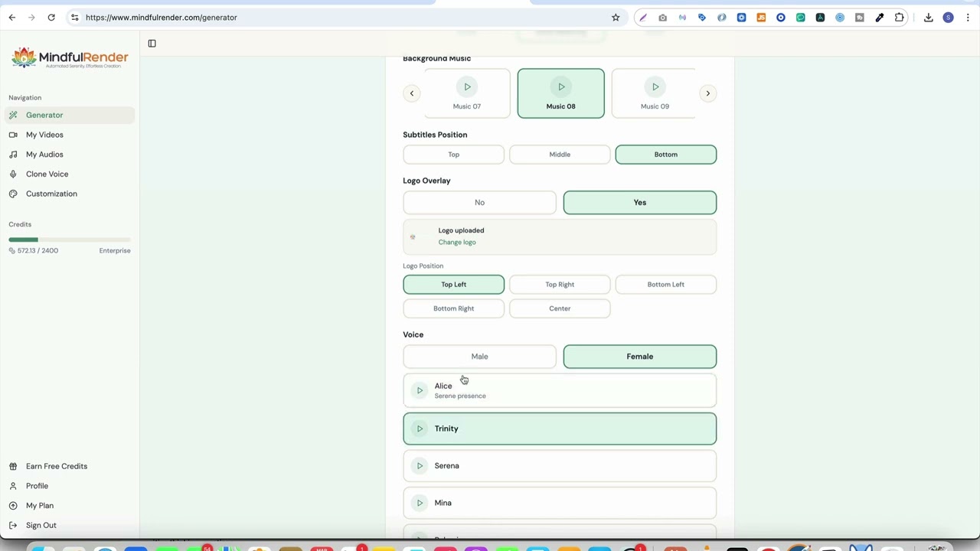The height and width of the screenshot is (551, 980).
Task: Open the browser downloads icon
Action: click(x=929, y=18)
